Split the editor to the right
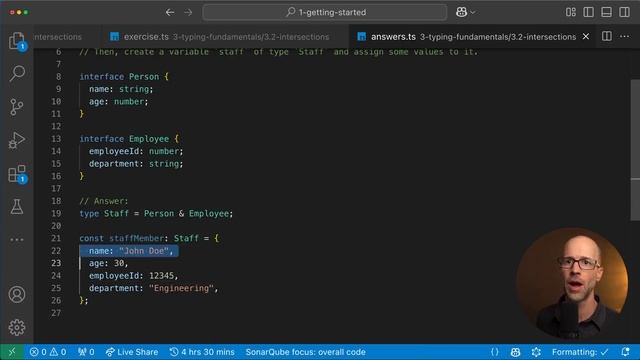This screenshot has width=640, height=360. coord(607,36)
